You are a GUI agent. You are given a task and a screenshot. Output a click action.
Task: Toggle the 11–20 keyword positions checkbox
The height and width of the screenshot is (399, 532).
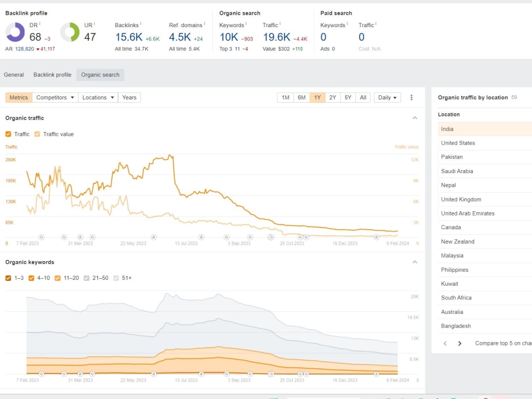[57, 278]
